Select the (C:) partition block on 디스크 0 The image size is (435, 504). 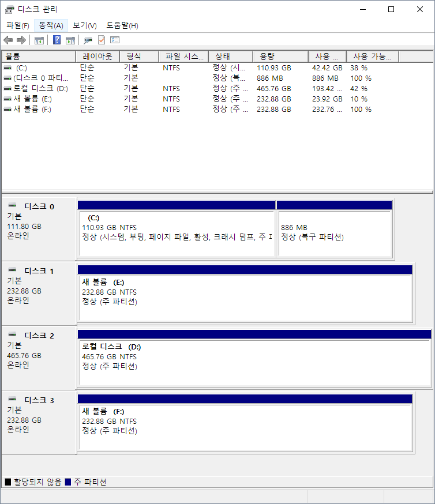click(x=176, y=232)
